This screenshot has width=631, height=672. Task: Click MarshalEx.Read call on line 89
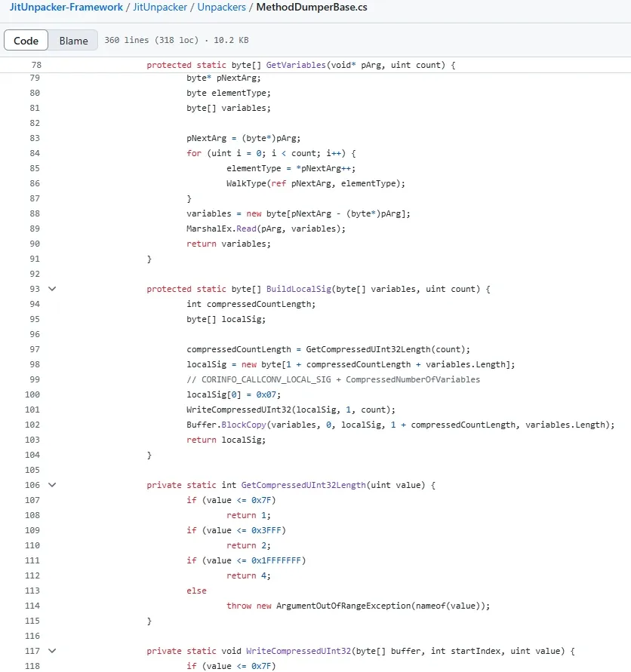click(x=266, y=229)
